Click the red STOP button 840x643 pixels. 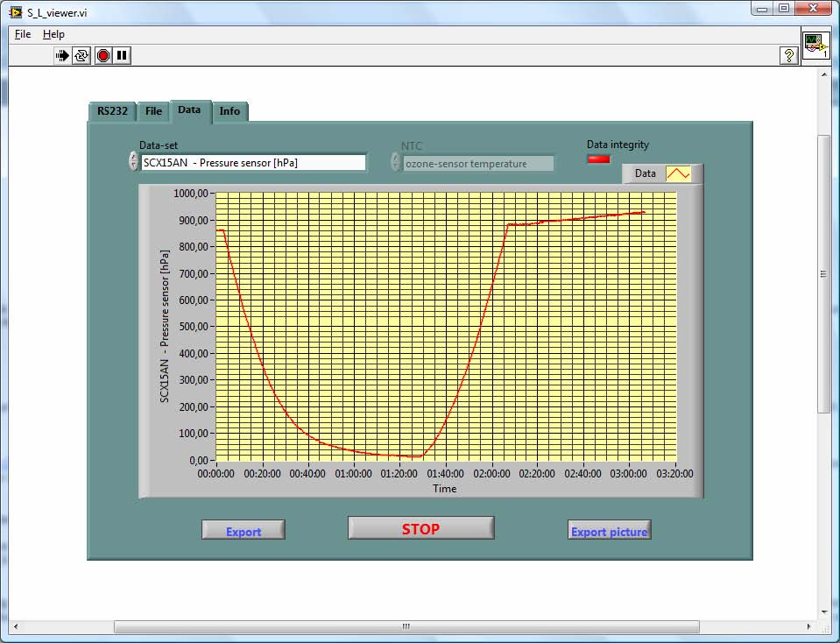click(x=421, y=528)
